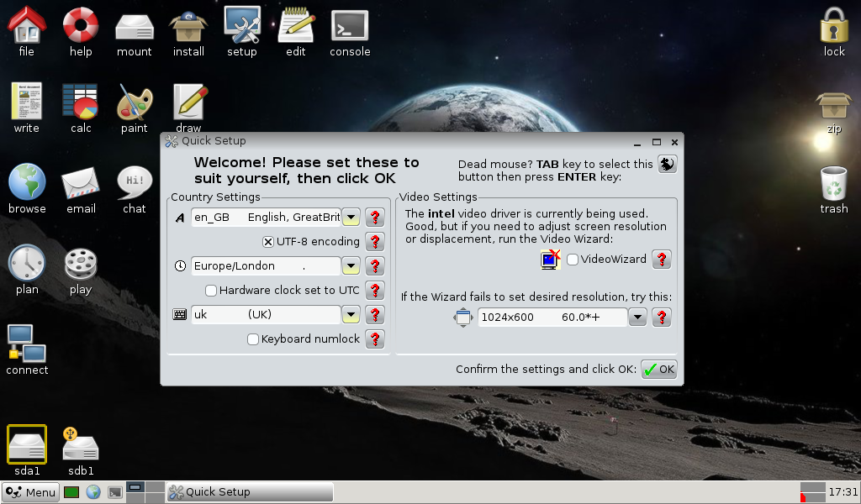Open the help lifebuoy icon
The image size is (861, 504).
[81, 24]
